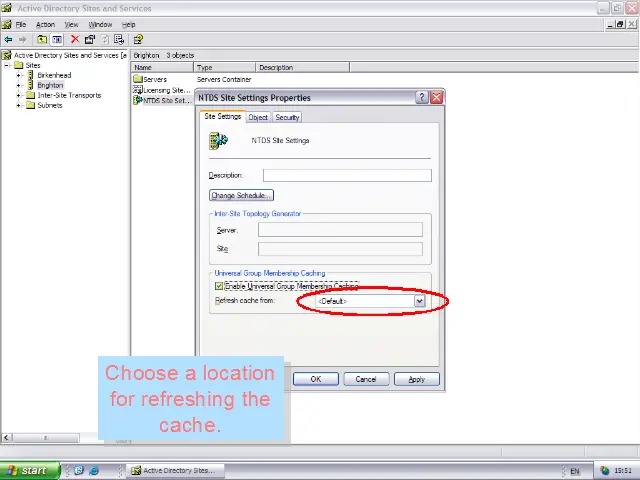Expand the Brighton tree node
The image size is (640, 480).
coord(18,85)
